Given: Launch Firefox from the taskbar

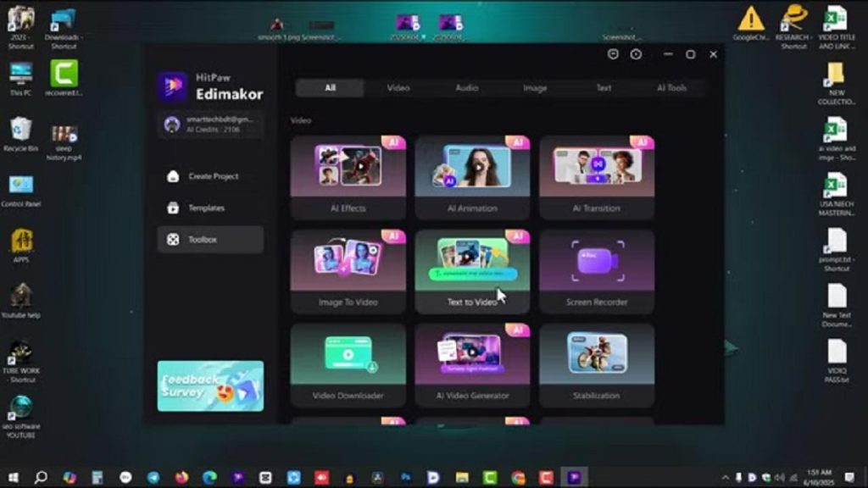Looking at the screenshot, I should pos(181,478).
